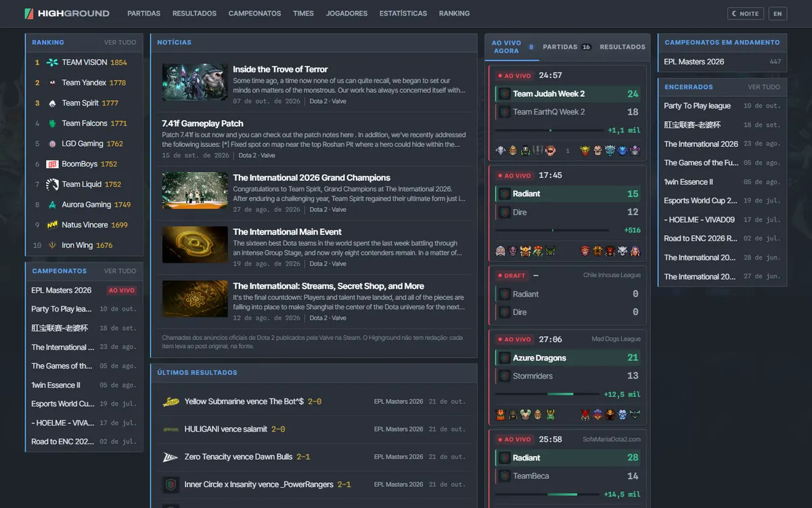This screenshot has width=812, height=508.
Task: Open TEAM VISION logo in ranking
Action: coord(52,62)
